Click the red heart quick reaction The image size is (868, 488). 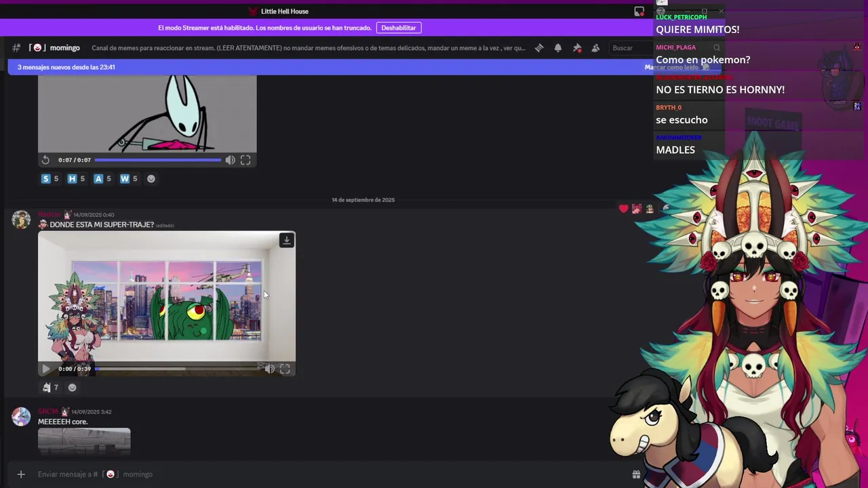click(624, 209)
